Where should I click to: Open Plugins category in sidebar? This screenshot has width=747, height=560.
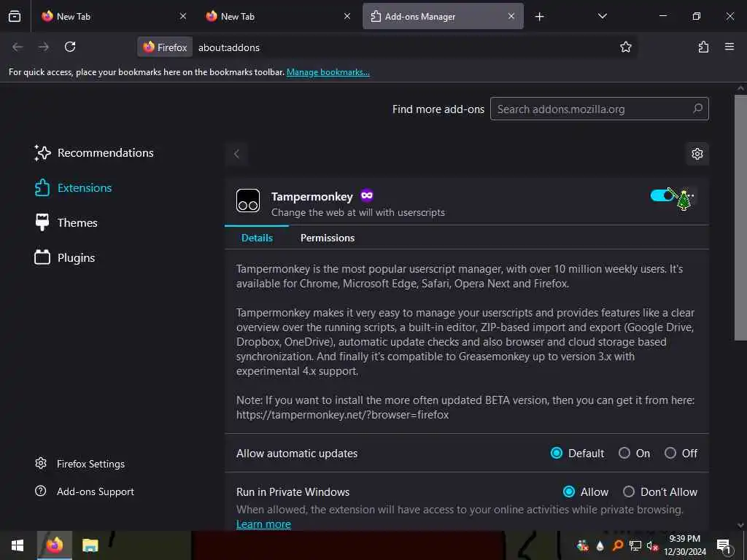tap(65, 257)
